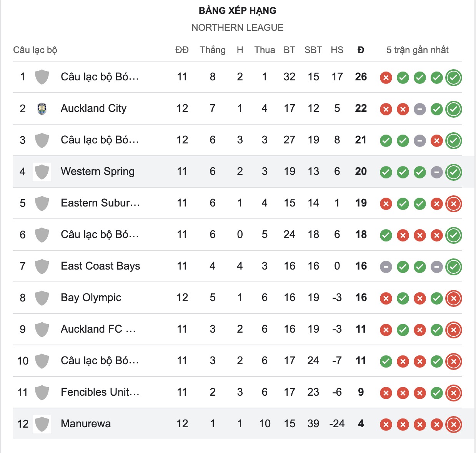
Task: Click East Coast Bays' latest win icon
Action: [x=454, y=267]
